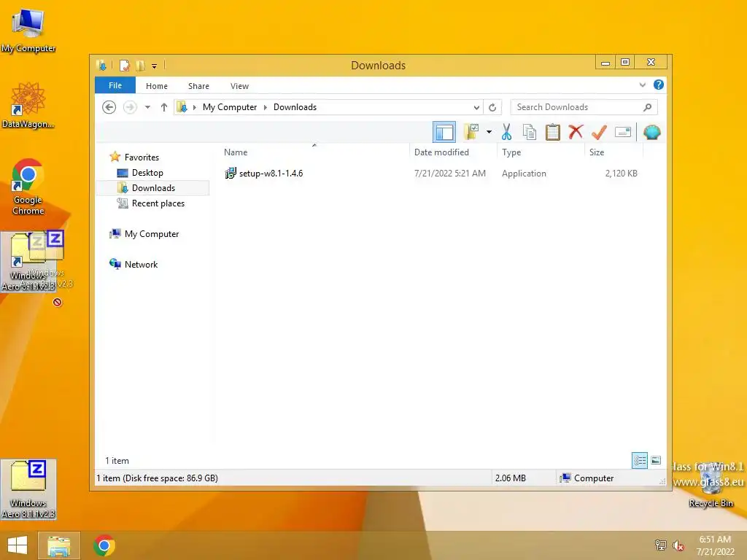Click the Rename label icon
747x560 pixels.
[623, 132]
